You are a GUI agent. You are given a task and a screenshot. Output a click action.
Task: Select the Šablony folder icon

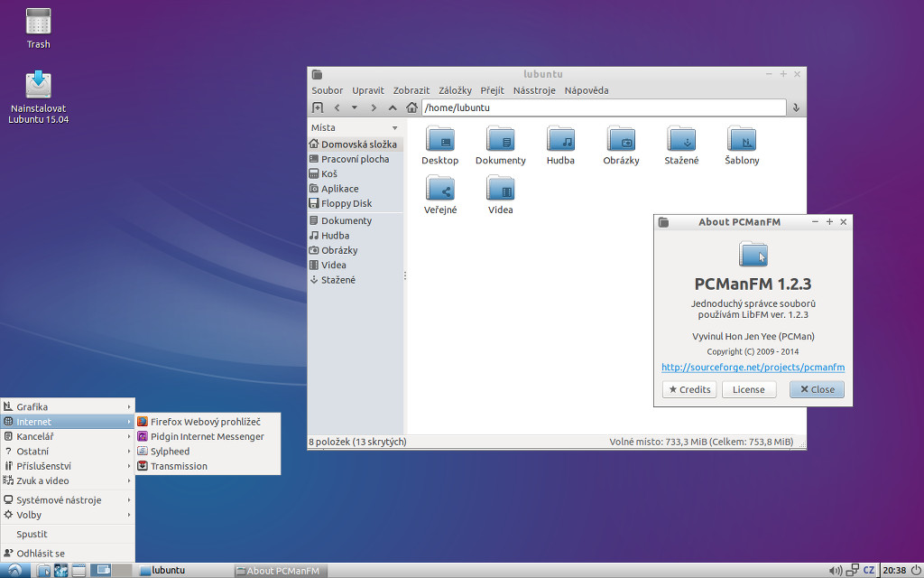coord(742,144)
